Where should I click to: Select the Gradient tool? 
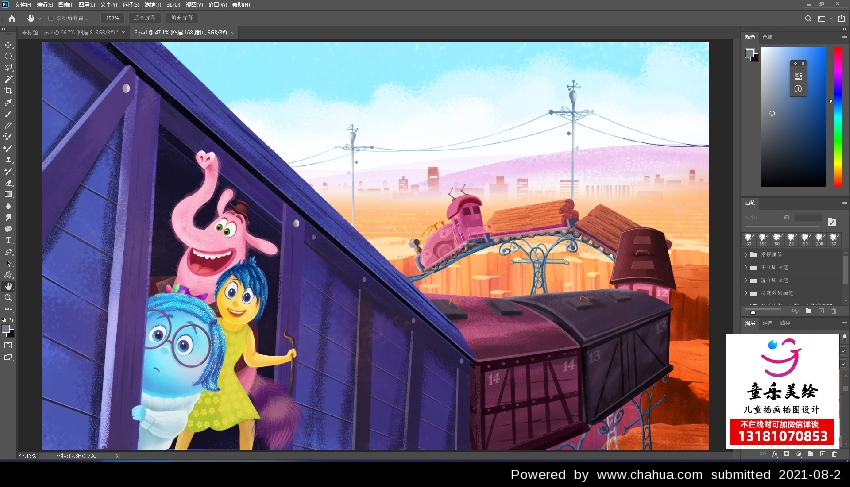[8, 194]
